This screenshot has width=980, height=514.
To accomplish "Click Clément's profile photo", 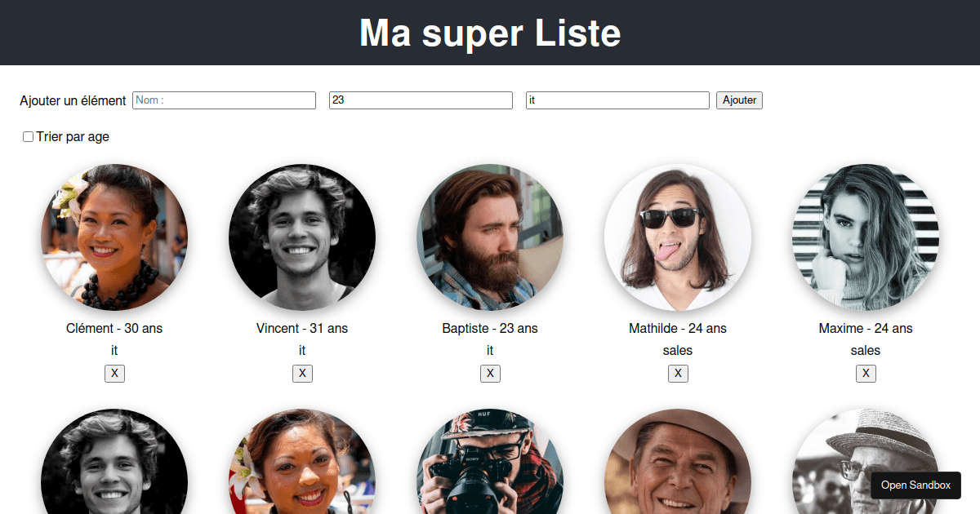I will [x=114, y=237].
